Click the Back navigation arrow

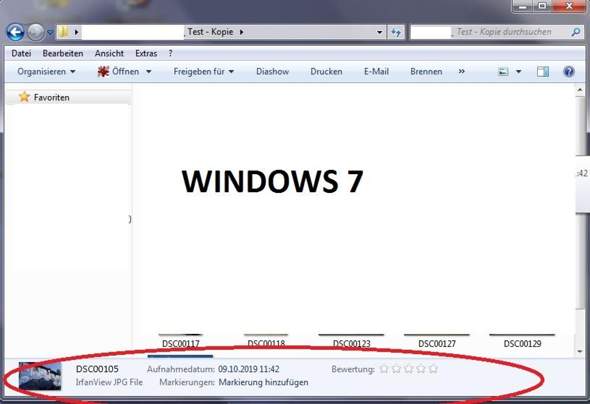coord(15,32)
